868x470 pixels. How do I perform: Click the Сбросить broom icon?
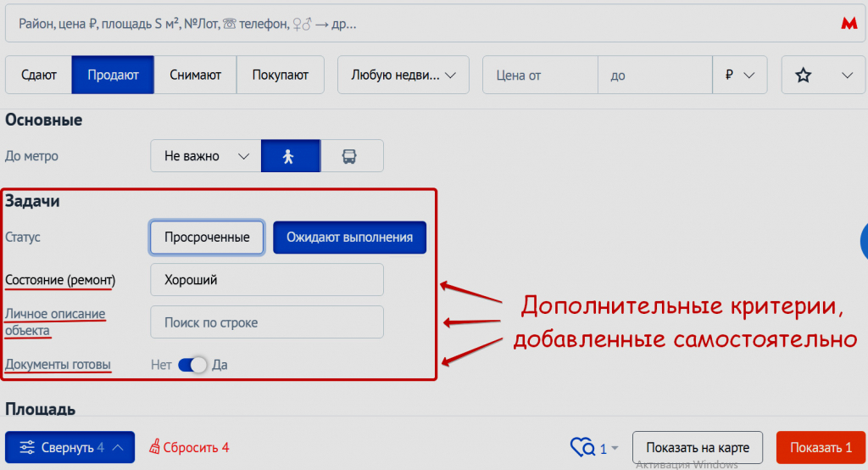click(155, 447)
